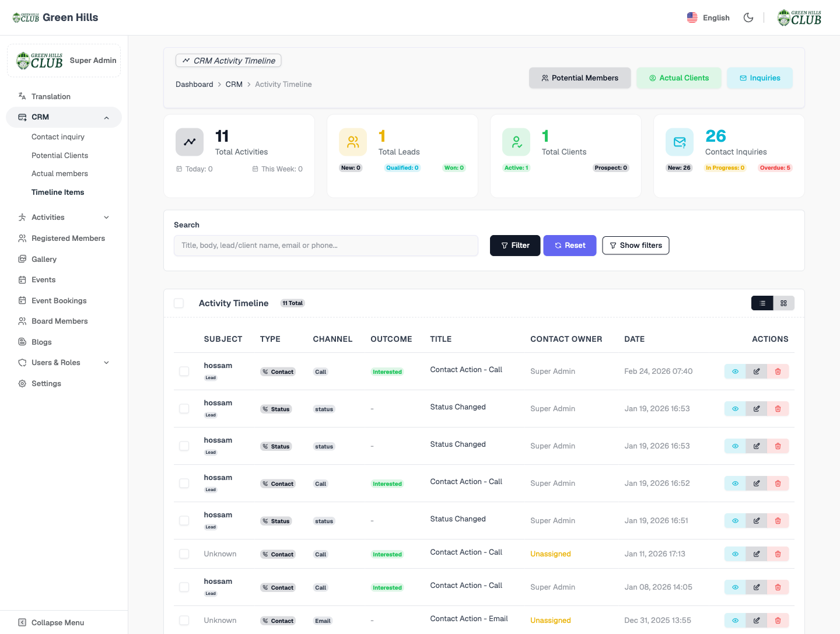The image size is (840, 634).
Task: Delete the Jan 08, 2026 14:05 activity
Action: [778, 587]
